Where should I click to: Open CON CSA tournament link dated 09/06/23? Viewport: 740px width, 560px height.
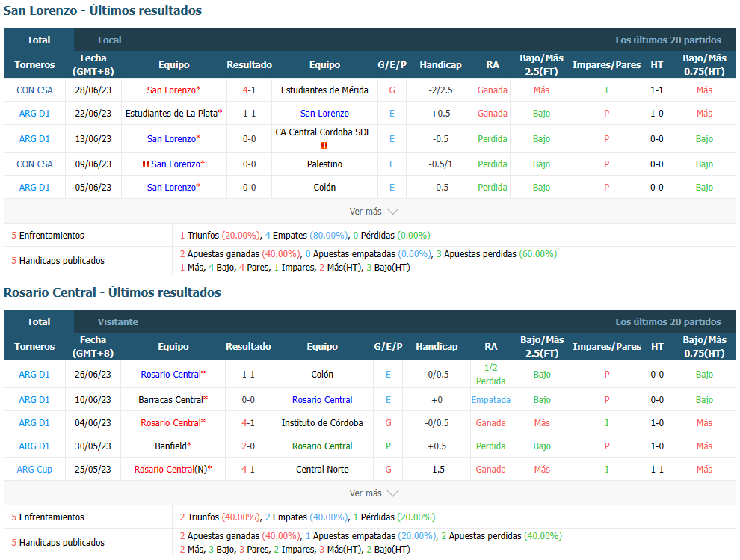click(x=34, y=164)
